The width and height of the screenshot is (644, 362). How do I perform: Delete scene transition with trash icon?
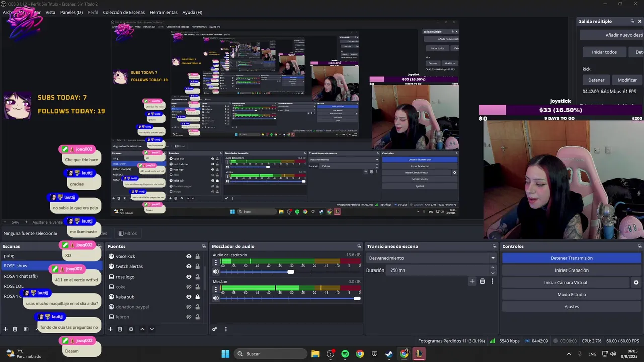482,281
